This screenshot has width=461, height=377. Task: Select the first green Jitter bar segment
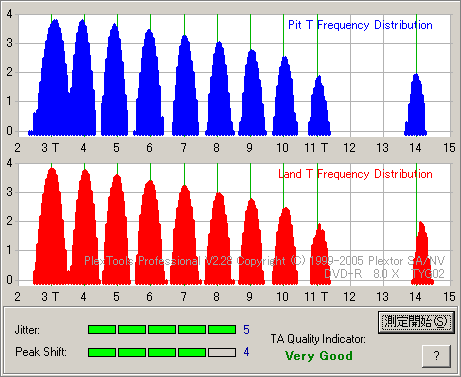pos(102,330)
